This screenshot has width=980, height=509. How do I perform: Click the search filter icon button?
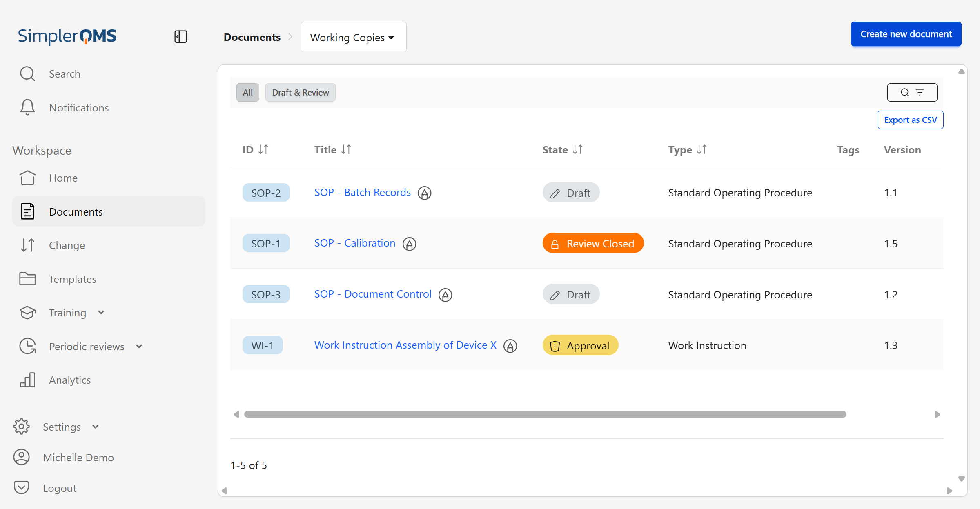(912, 93)
